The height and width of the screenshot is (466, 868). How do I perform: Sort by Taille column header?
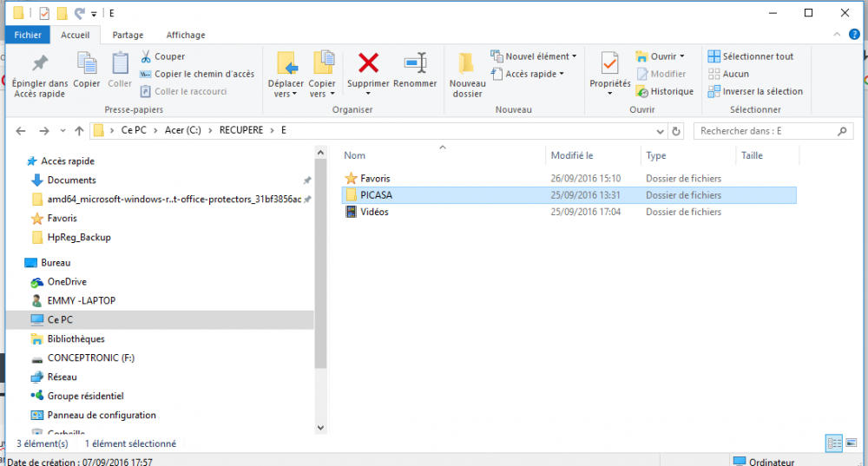tap(767, 155)
